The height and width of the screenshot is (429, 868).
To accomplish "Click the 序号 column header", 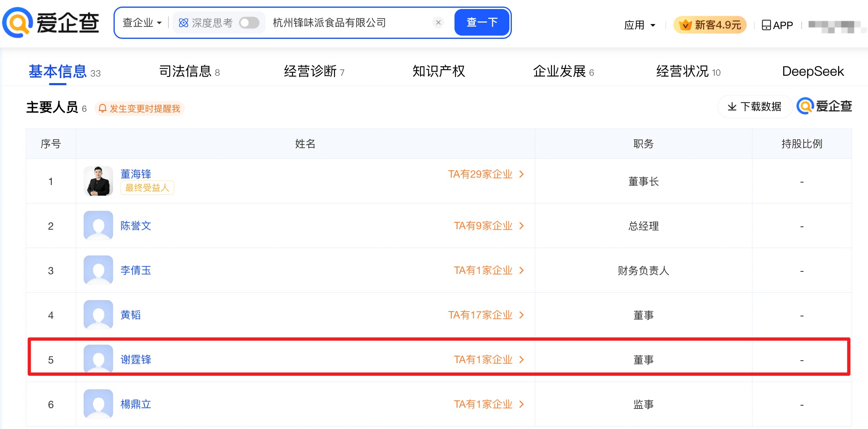I will point(51,144).
